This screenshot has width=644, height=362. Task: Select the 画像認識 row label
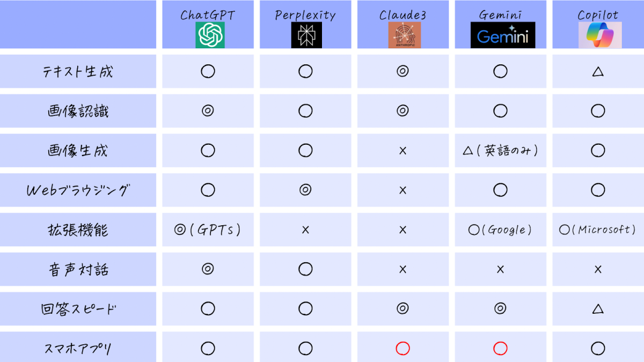[78, 111]
